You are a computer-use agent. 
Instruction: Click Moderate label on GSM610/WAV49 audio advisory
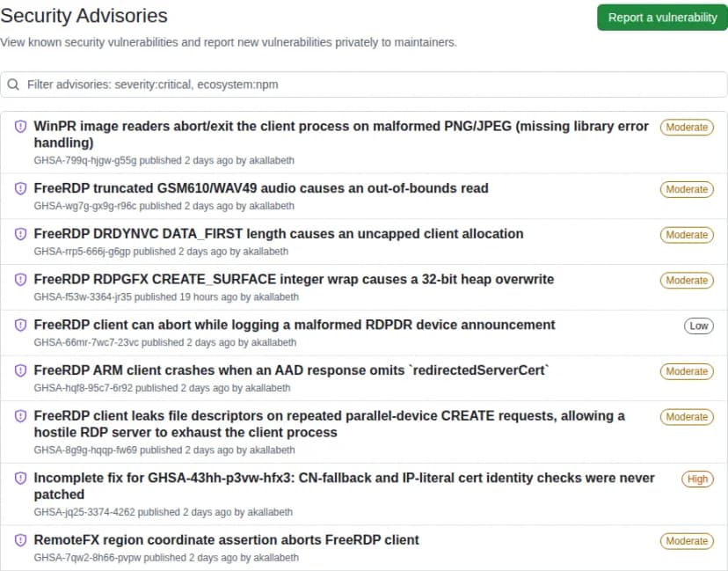tap(687, 189)
